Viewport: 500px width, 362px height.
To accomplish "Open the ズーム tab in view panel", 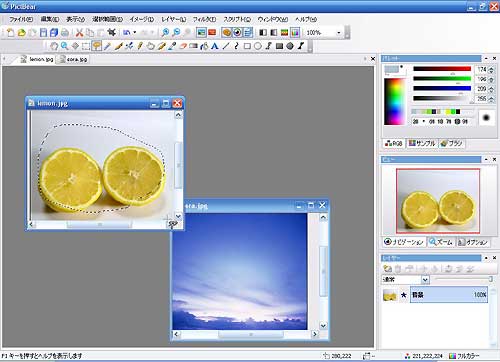I will 441,242.
